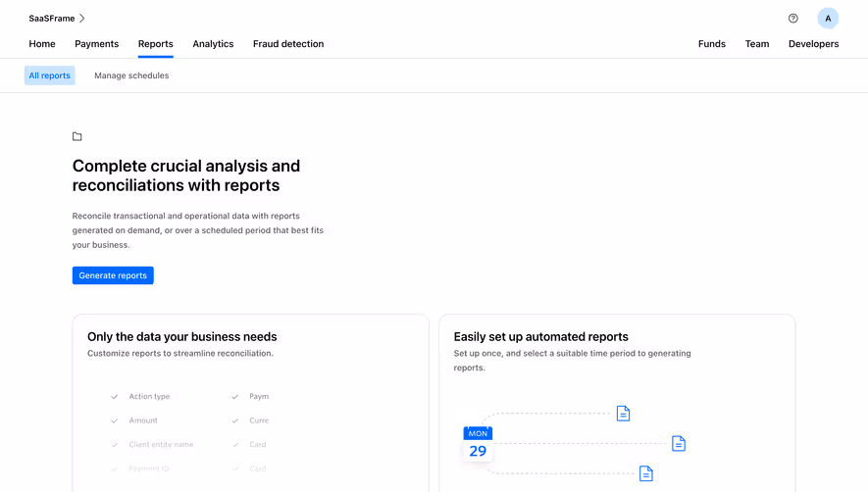Toggle the Action type checkmark
Image resolution: width=868 pixels, height=492 pixels.
tap(115, 396)
